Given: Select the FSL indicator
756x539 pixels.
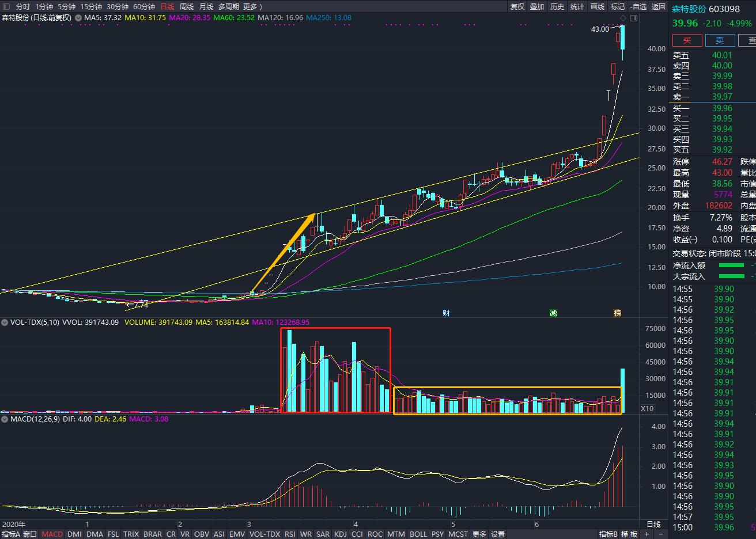Looking at the screenshot, I should tap(114, 534).
